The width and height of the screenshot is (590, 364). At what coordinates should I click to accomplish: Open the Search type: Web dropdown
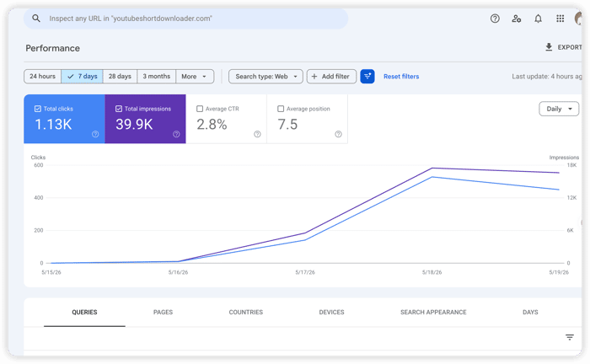point(265,77)
